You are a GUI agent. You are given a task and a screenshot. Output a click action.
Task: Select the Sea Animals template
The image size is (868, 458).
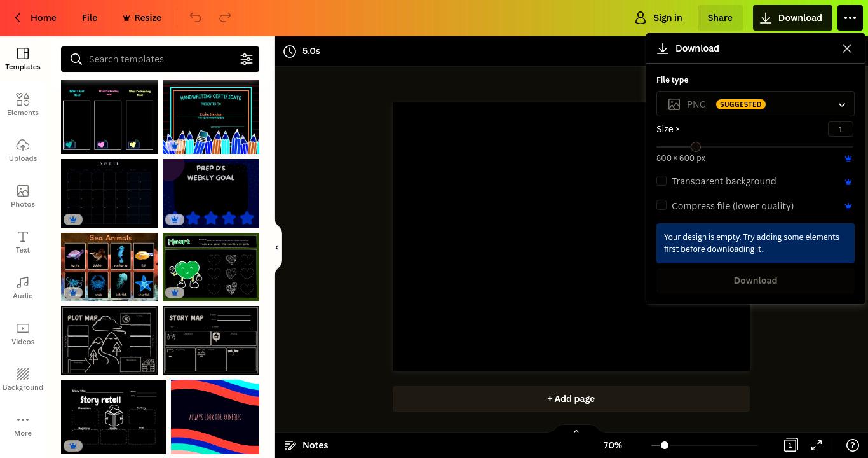coord(109,267)
